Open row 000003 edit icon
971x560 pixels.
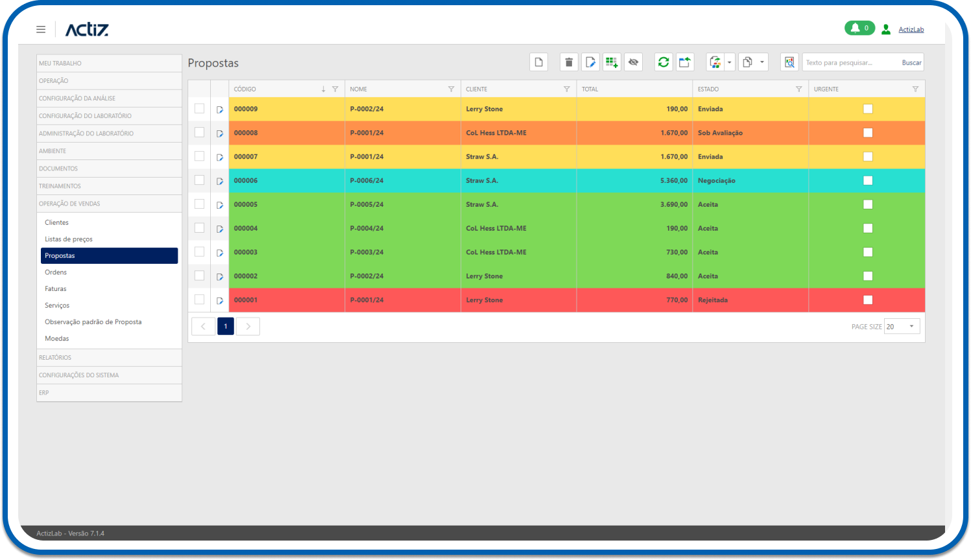tap(220, 253)
